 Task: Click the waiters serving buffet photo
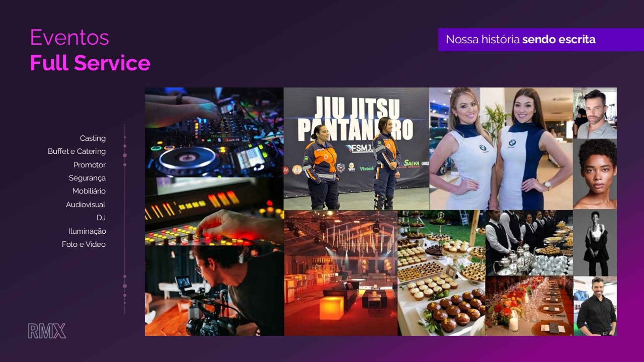[529, 243]
